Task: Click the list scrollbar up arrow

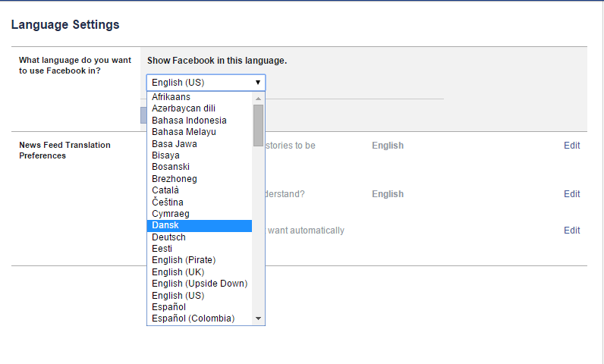Action: (259, 99)
